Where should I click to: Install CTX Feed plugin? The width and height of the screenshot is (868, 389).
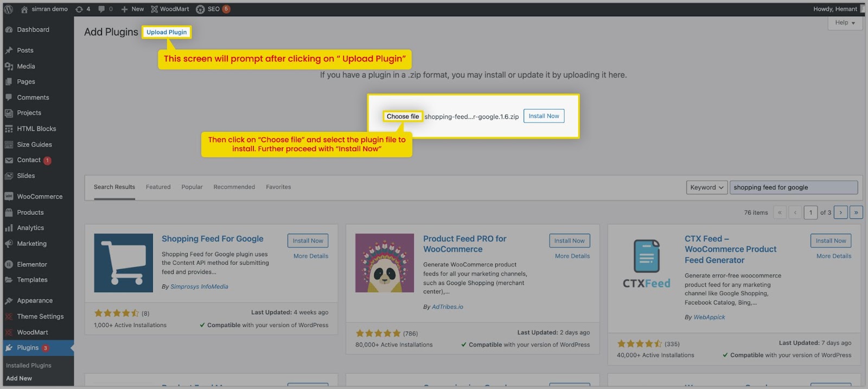(831, 241)
